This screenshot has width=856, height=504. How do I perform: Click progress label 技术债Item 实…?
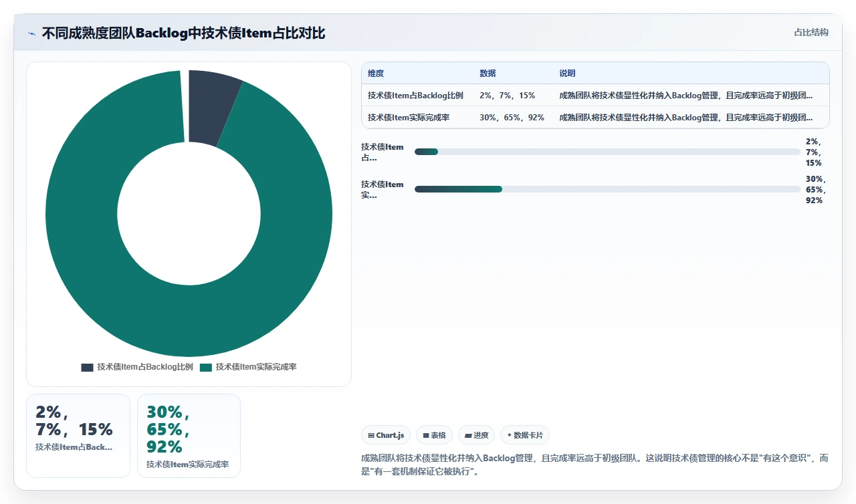point(383,190)
